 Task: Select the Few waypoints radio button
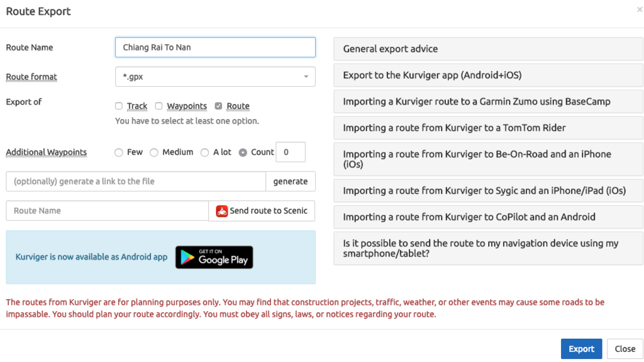pos(119,152)
